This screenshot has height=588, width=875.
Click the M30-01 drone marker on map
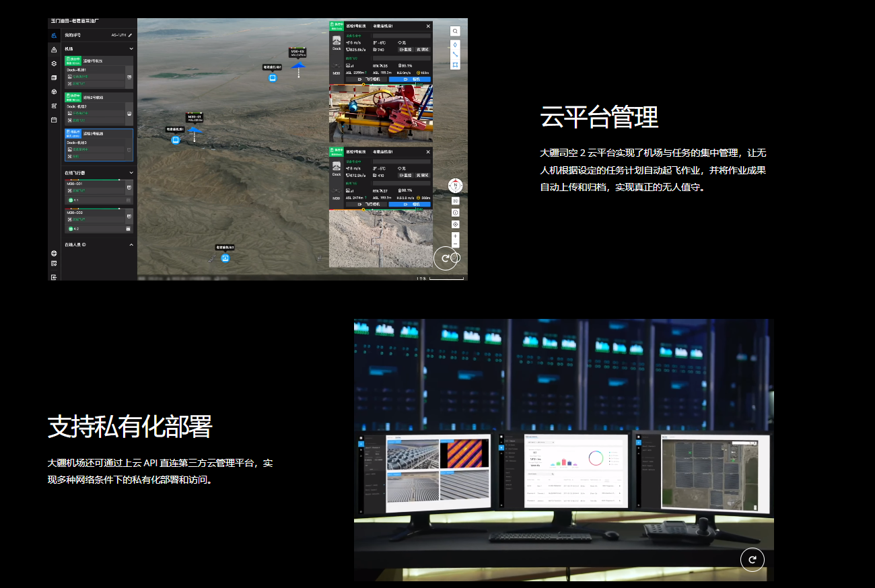click(x=195, y=129)
